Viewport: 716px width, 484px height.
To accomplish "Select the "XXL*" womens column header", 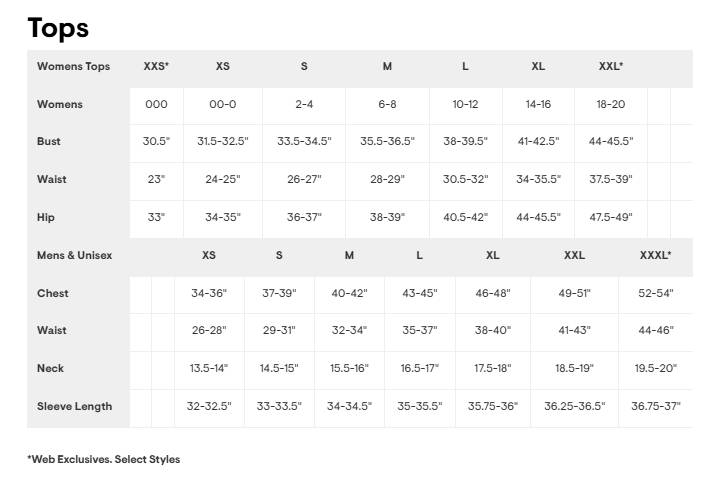I will (611, 67).
